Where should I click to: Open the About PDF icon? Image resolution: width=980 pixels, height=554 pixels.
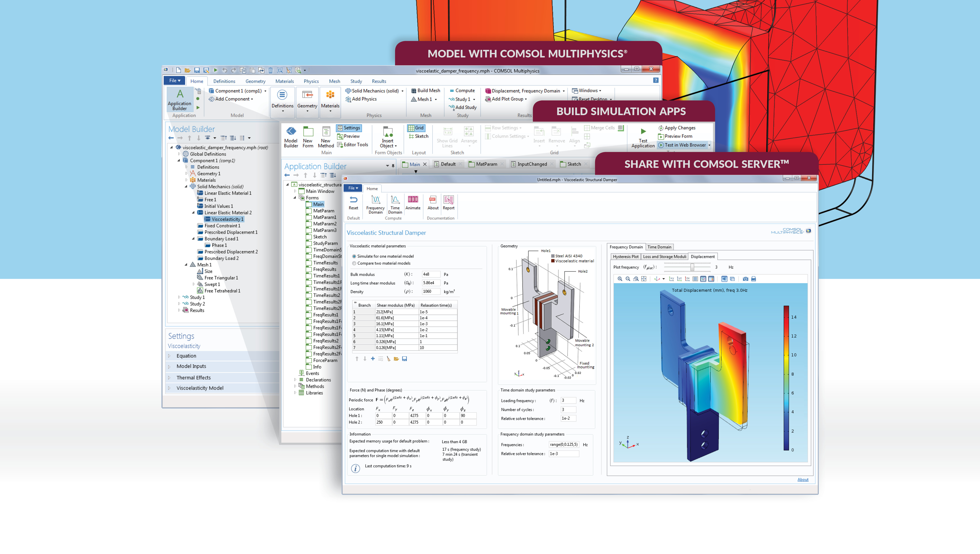[x=433, y=203]
